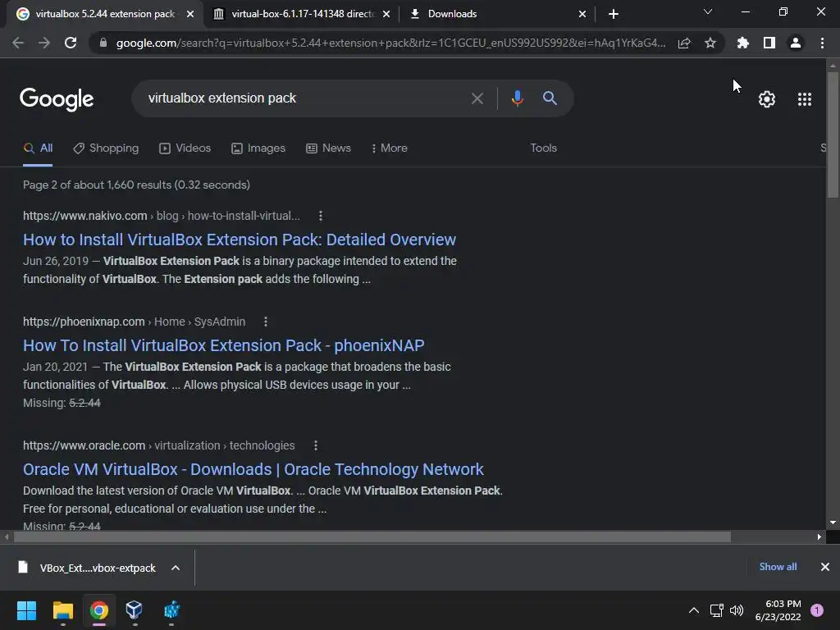Click the rightmost blue taskbar app icon
The height and width of the screenshot is (630, 840).
coord(171,610)
